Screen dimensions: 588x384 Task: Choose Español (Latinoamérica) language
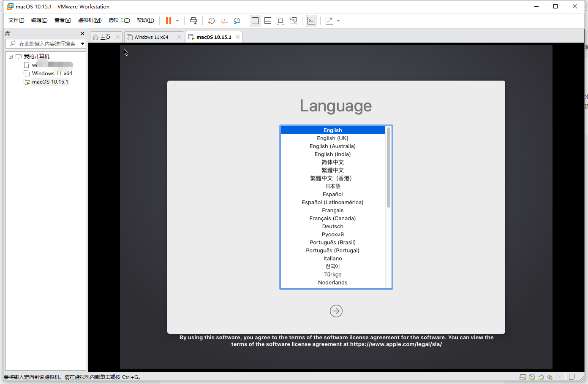pos(333,202)
